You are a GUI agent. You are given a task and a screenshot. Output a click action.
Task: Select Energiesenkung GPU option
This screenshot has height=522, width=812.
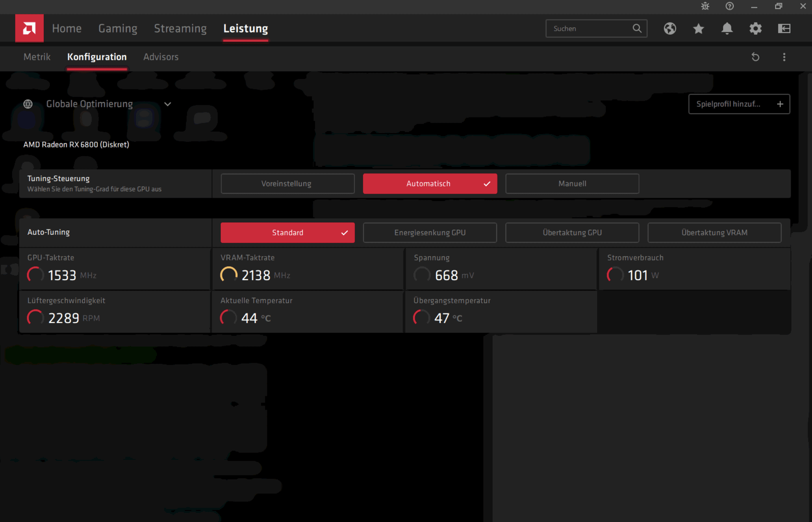[430, 232]
